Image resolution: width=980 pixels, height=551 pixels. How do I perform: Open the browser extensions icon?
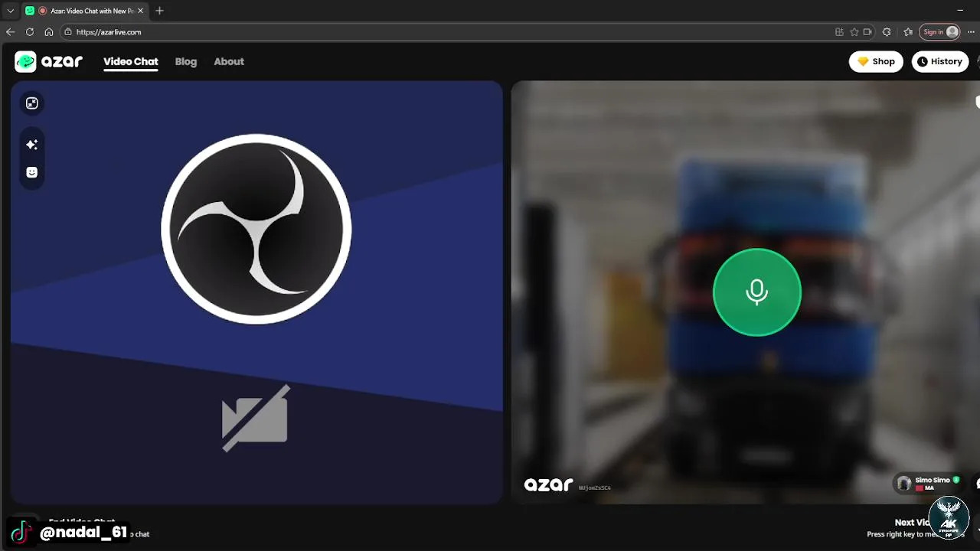(x=887, y=32)
